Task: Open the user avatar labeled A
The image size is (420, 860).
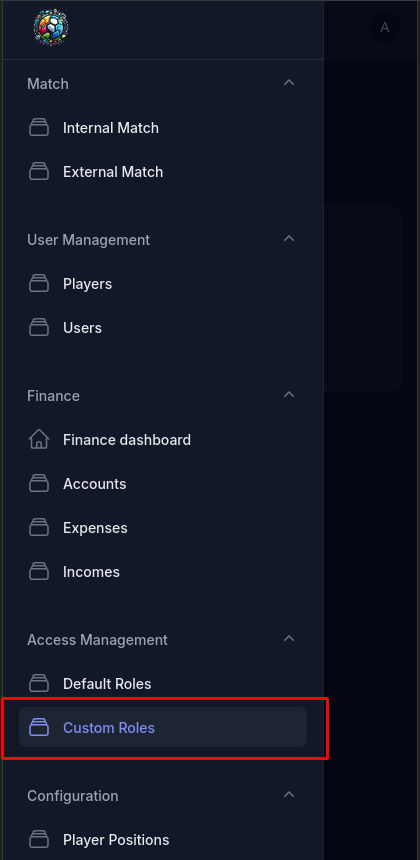Action: 385,27
